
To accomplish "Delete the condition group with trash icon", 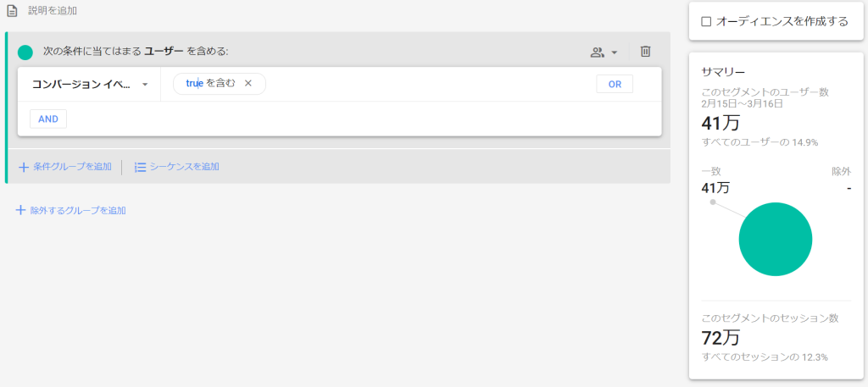I will tap(645, 52).
